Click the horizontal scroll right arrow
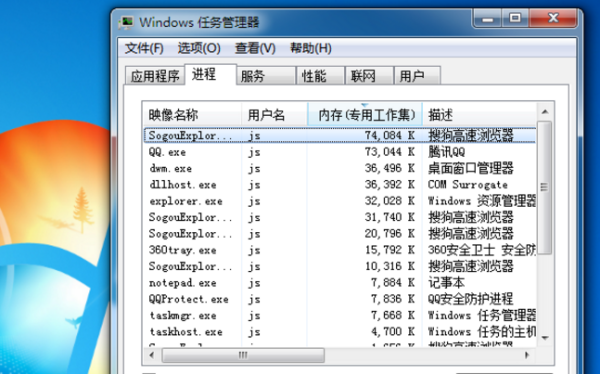 pyautogui.click(x=527, y=355)
